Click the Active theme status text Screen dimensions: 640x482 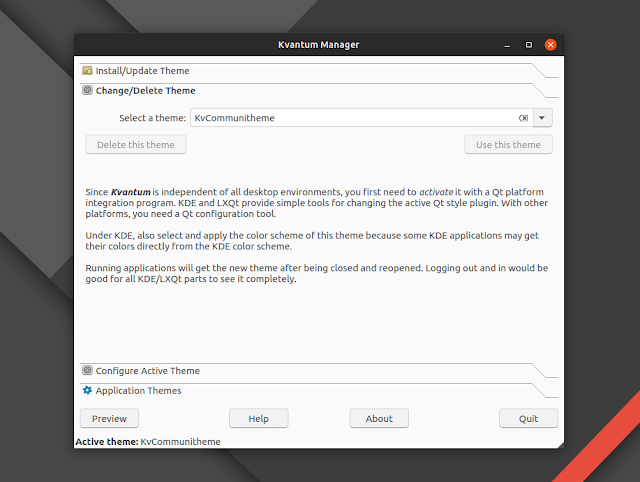point(148,441)
